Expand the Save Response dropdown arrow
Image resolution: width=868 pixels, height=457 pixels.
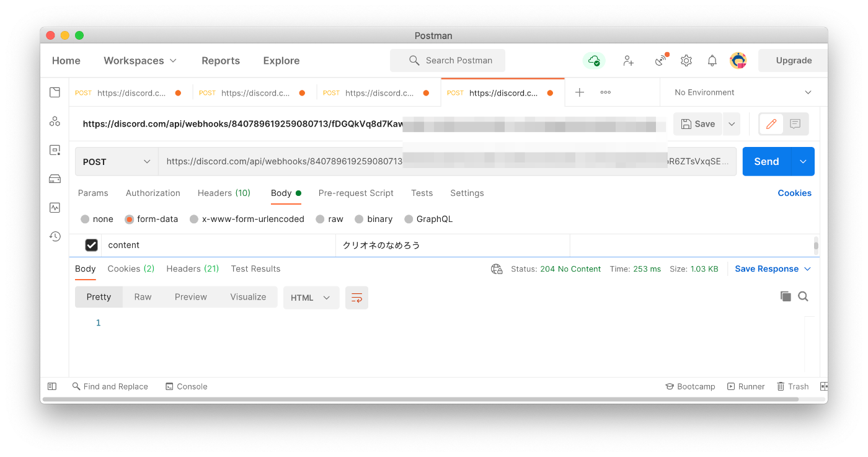pyautogui.click(x=807, y=269)
